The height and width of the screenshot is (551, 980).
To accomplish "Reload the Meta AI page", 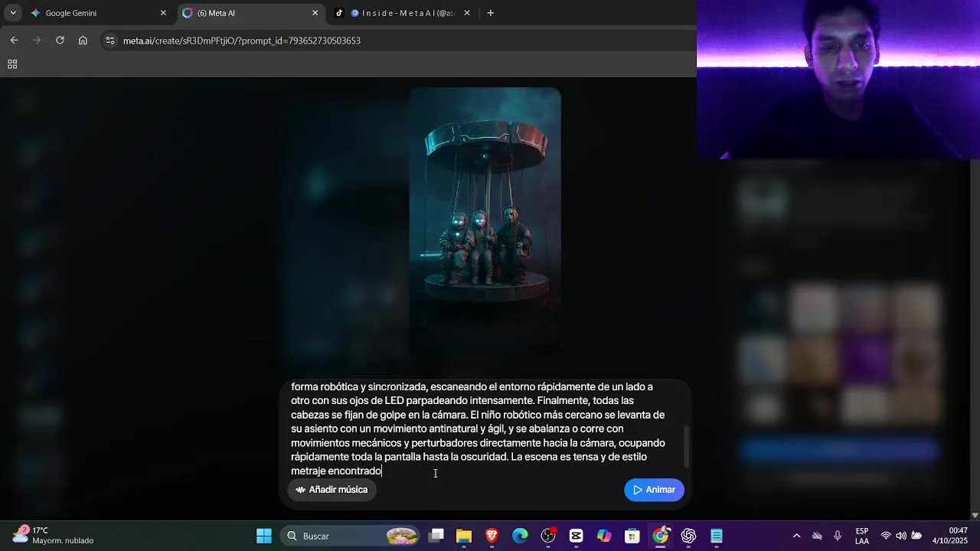I will tap(60, 41).
